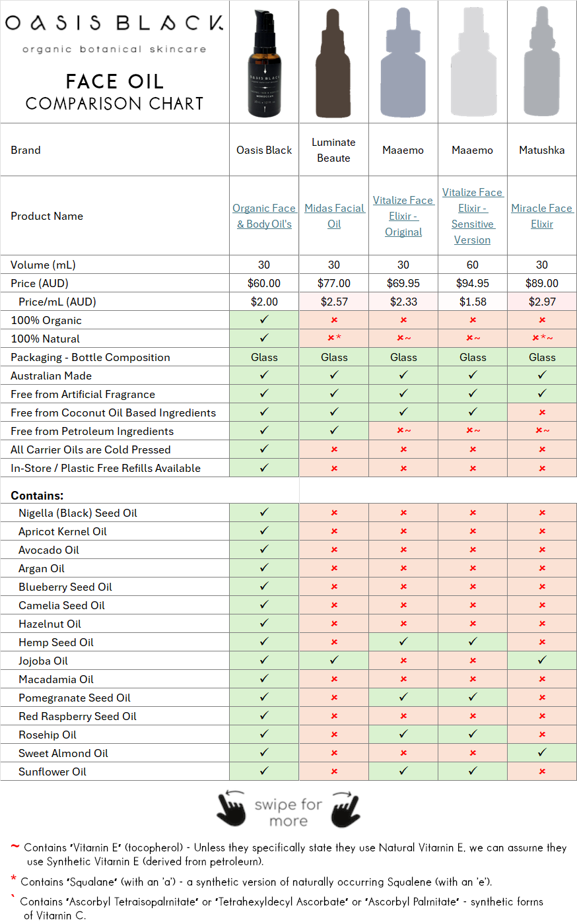The image size is (577, 924).
Task: Click the 'swipe for more' text
Action: (x=288, y=812)
